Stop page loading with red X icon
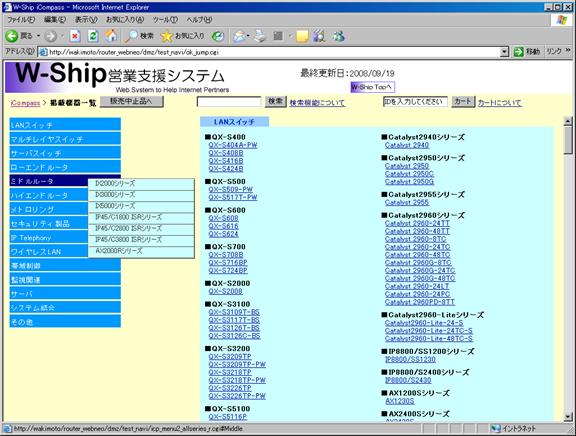 pos(75,36)
